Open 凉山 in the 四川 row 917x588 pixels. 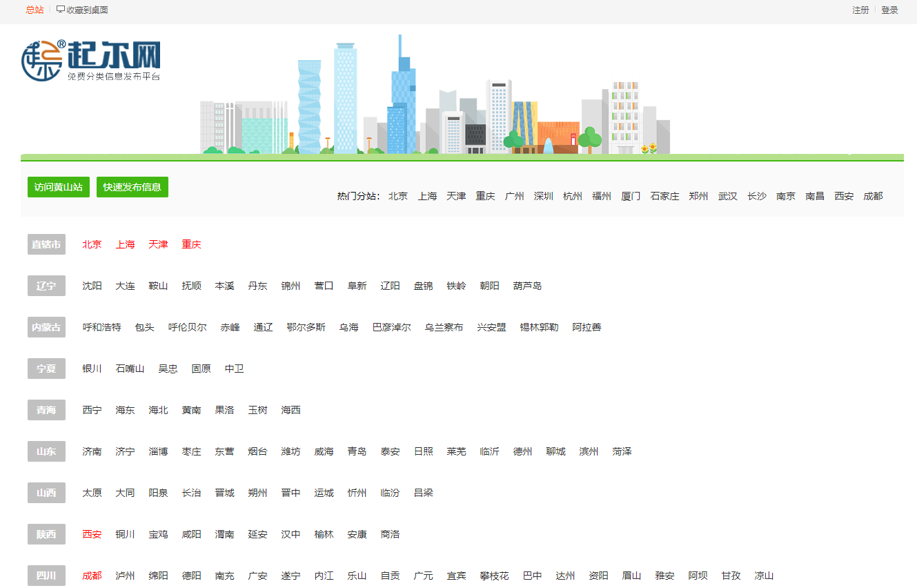(764, 576)
